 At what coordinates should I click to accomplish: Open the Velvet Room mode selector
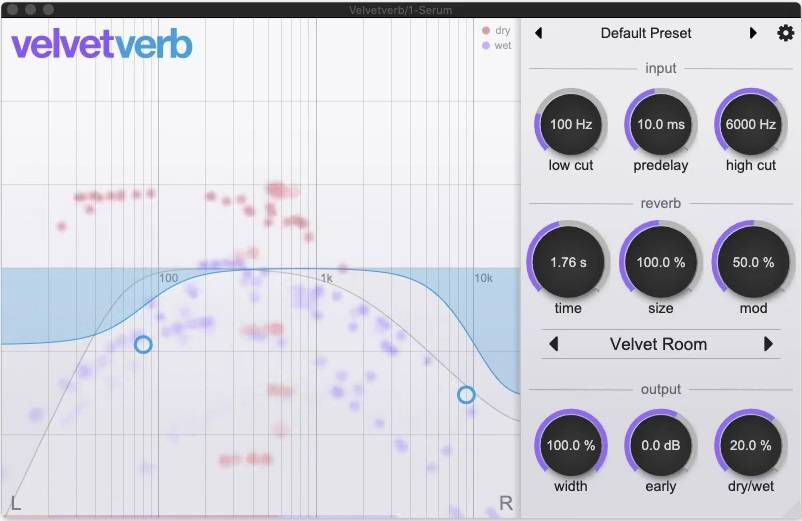[658, 344]
